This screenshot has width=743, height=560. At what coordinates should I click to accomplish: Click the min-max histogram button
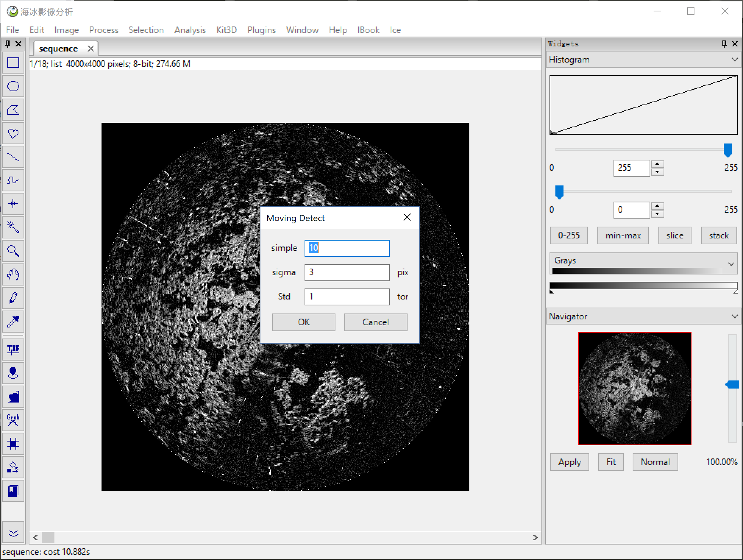[x=623, y=235]
